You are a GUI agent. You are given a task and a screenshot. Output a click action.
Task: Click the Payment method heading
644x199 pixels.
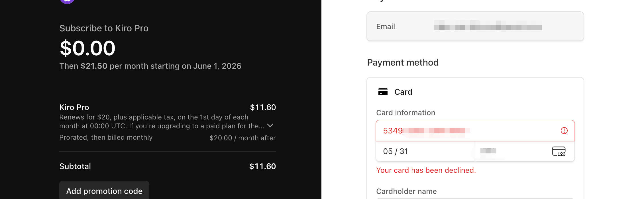pos(403,62)
